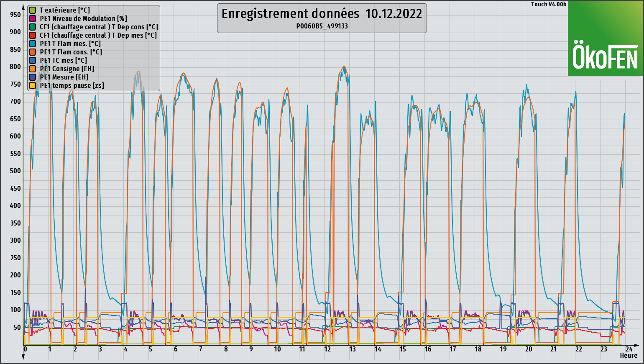The width and height of the screenshot is (644, 364).
Task: Click the x-axis hour 0 label
Action: click(x=25, y=349)
